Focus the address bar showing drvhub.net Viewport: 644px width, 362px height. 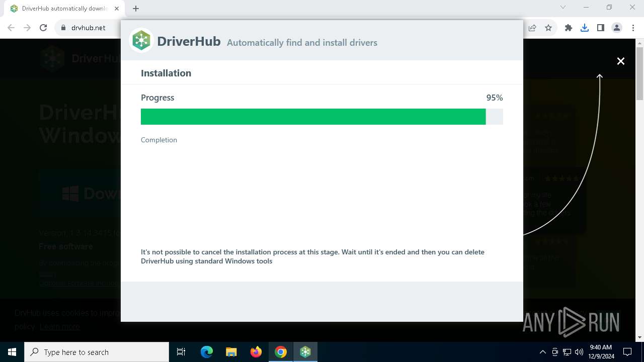(x=89, y=28)
